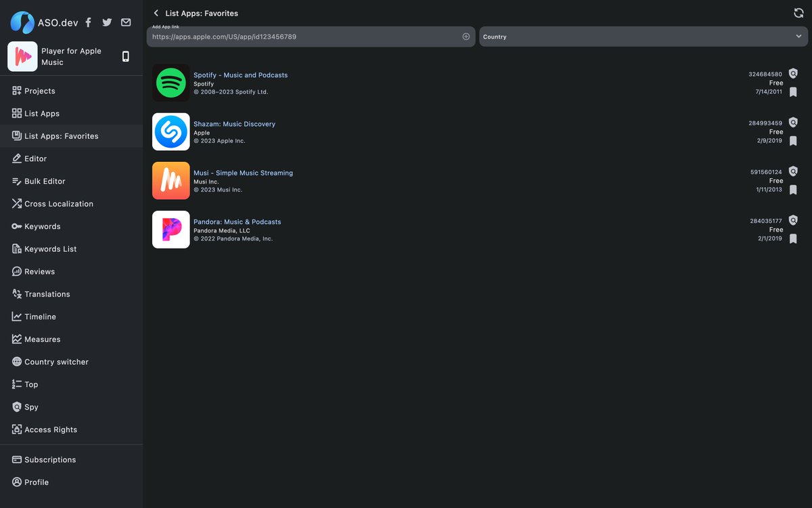Open Keywords in sidebar

(72, 226)
